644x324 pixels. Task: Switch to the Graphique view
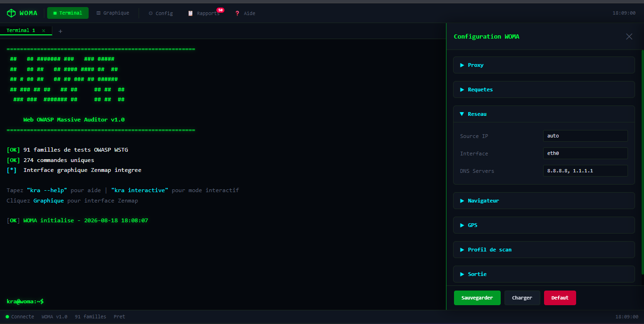coord(113,13)
